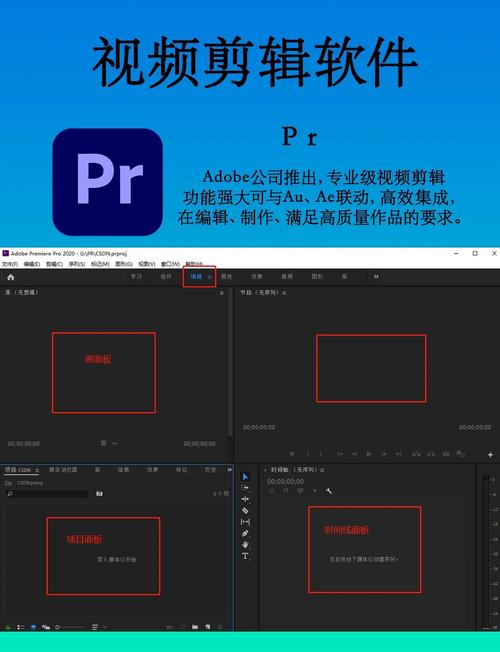Open timeline display settings wrench
This screenshot has width=500, height=652.
(329, 491)
